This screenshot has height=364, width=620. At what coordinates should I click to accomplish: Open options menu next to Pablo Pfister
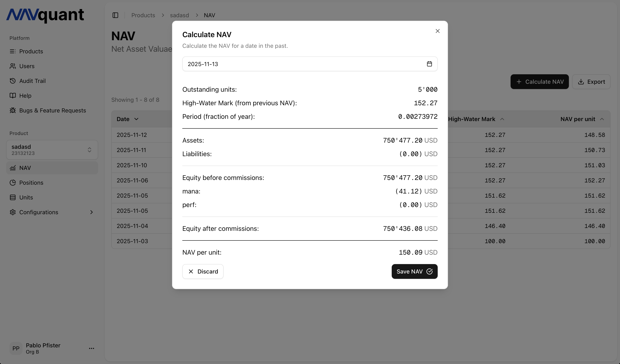(92, 348)
